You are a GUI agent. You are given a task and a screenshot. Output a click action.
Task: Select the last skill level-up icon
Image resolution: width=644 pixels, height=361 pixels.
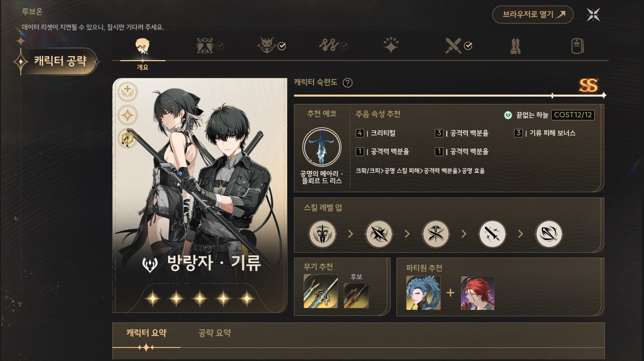[x=549, y=234]
